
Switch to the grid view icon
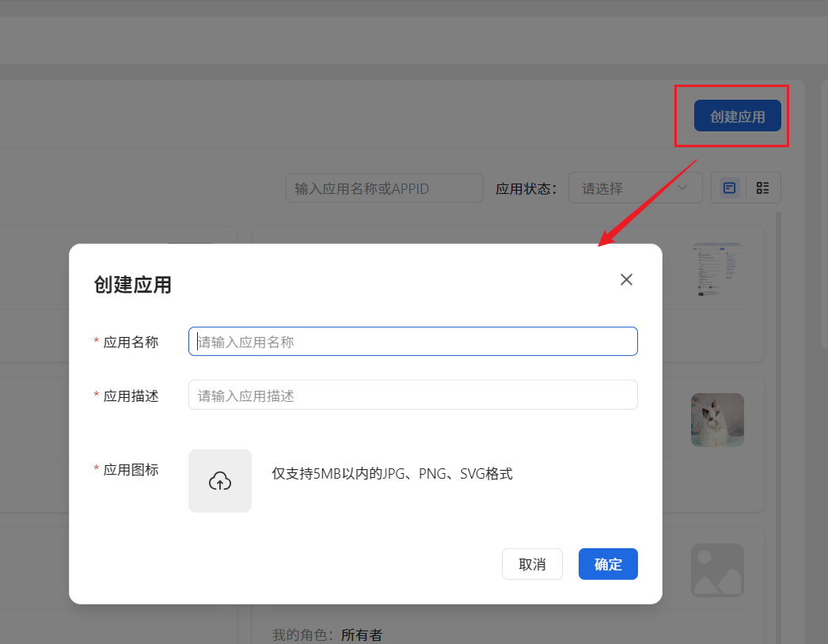pyautogui.click(x=762, y=188)
